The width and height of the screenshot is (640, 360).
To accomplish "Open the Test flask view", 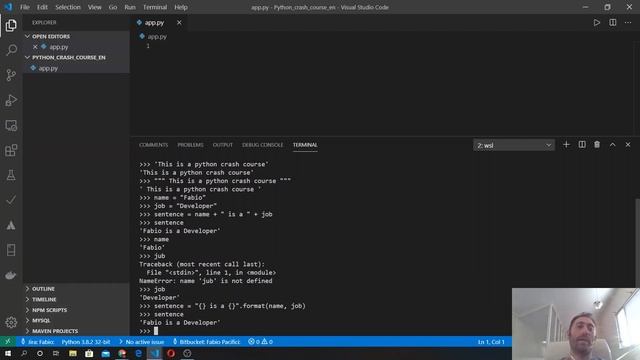I will click(11, 175).
